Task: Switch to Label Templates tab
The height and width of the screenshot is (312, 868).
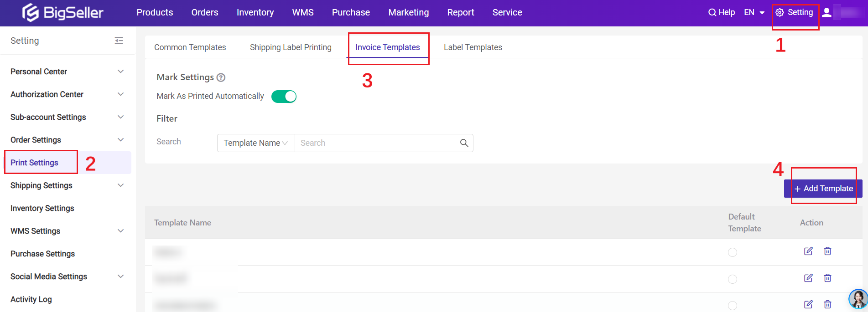Action: pyautogui.click(x=473, y=47)
